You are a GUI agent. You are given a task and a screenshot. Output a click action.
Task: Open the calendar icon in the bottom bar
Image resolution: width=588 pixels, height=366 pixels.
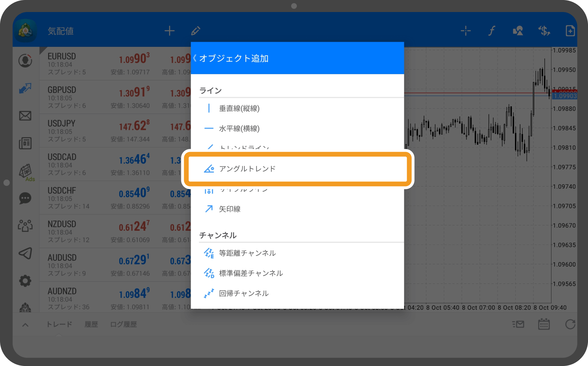544,324
